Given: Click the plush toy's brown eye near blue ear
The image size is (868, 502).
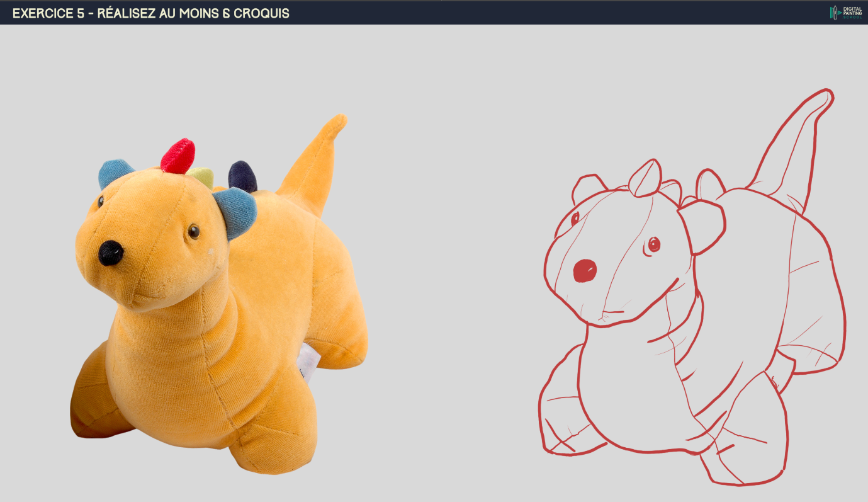Looking at the screenshot, I should pyautogui.click(x=194, y=231).
